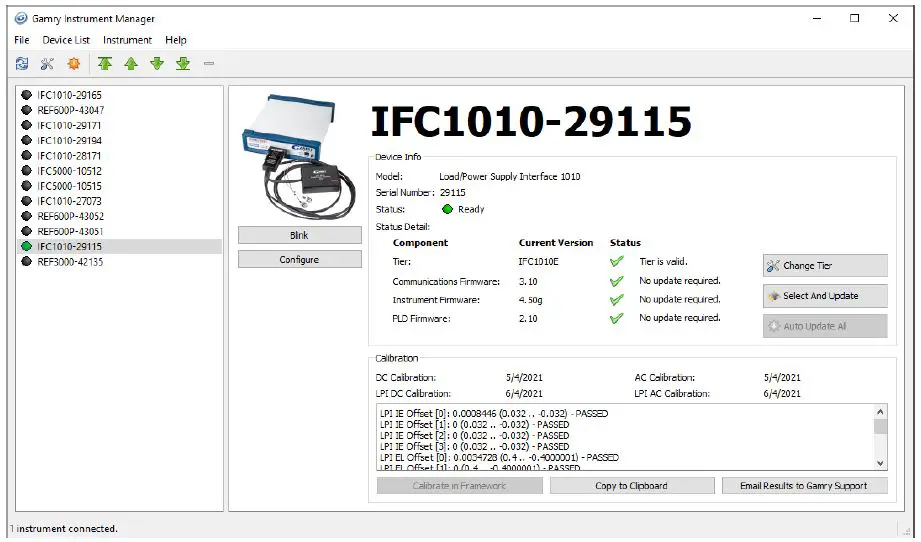The height and width of the screenshot is (542, 921).
Task: Move device to top with double up arrow
Action: 105,63
